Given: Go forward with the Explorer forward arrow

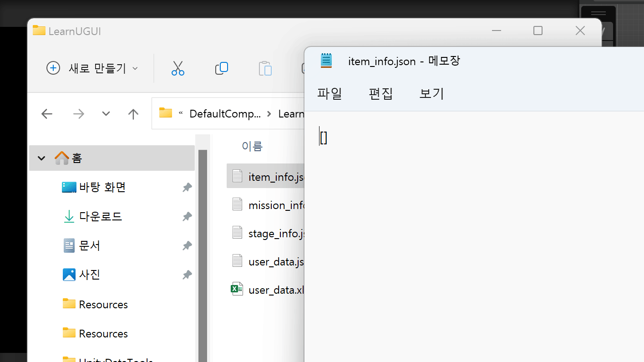Looking at the screenshot, I should point(79,114).
